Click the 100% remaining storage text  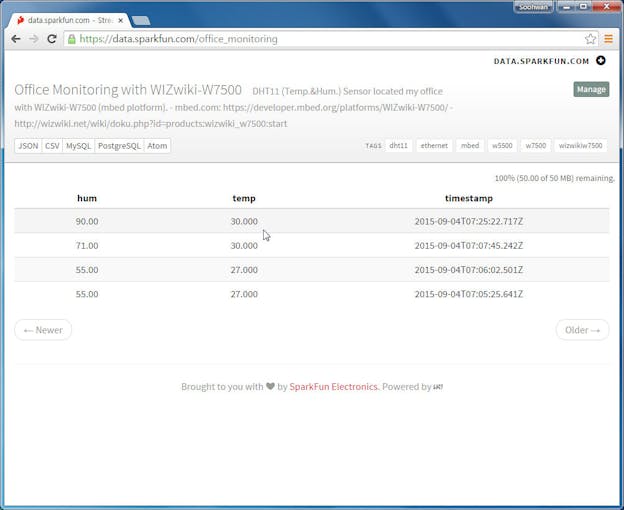point(554,178)
